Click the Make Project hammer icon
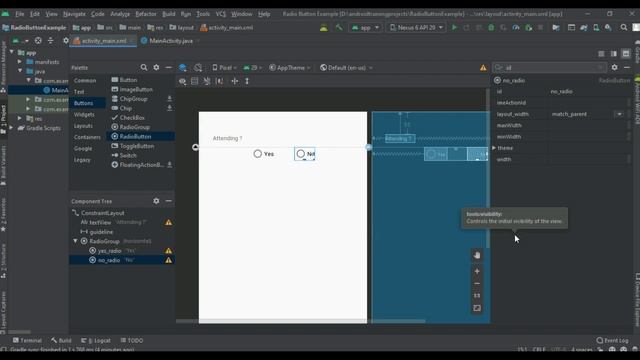 coord(339,27)
